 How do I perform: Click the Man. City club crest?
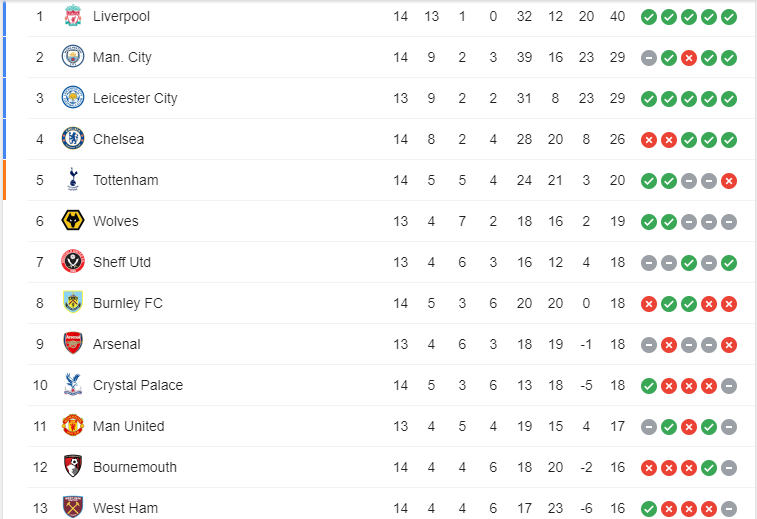[72, 57]
